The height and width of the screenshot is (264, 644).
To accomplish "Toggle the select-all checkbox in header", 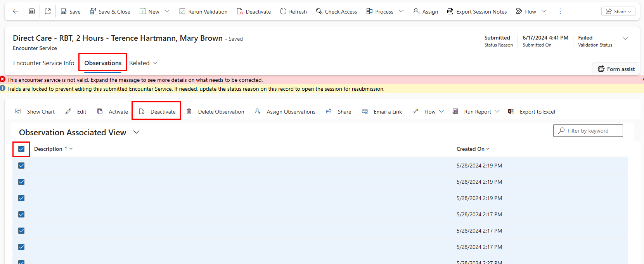I will (x=21, y=149).
